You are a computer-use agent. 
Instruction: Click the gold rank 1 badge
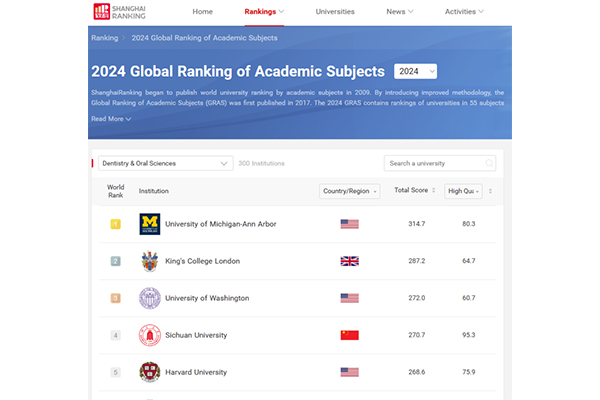tap(116, 224)
